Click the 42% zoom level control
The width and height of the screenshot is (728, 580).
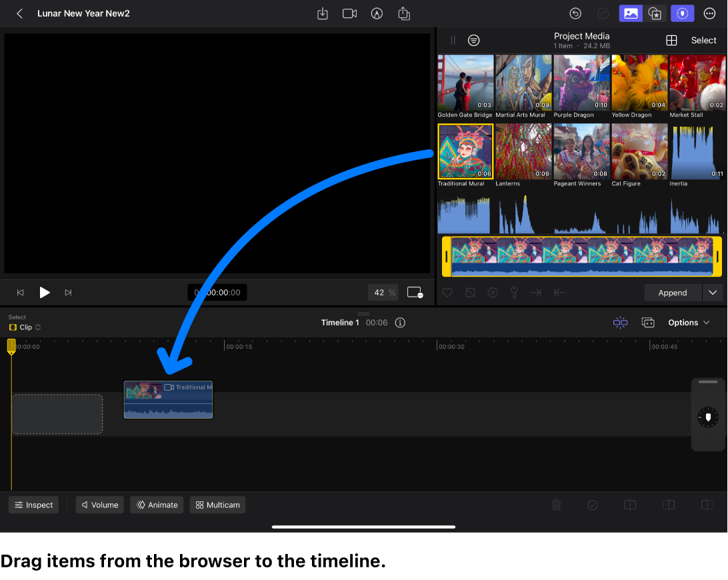click(x=383, y=292)
